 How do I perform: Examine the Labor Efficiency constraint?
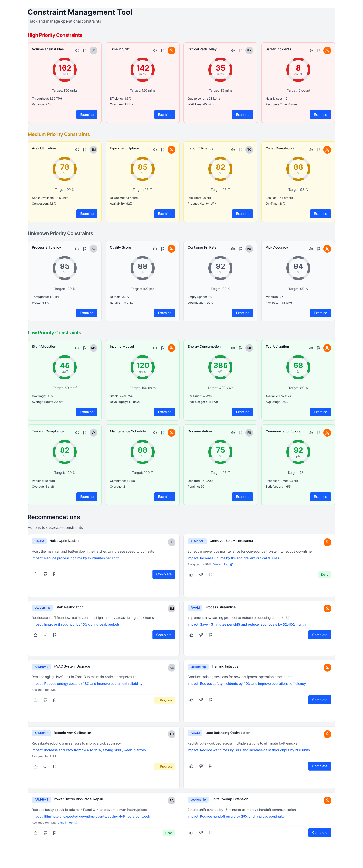(243, 214)
